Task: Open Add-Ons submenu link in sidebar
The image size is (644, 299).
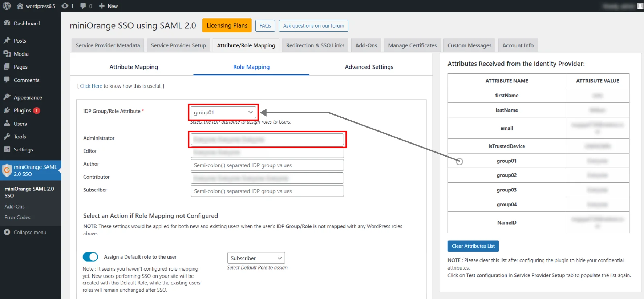Action: [15, 206]
